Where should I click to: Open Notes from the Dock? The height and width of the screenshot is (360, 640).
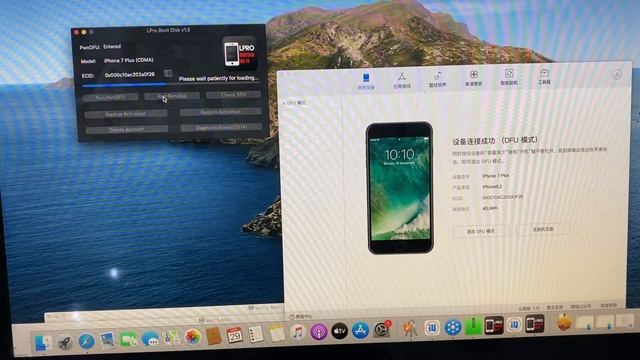tap(277, 333)
